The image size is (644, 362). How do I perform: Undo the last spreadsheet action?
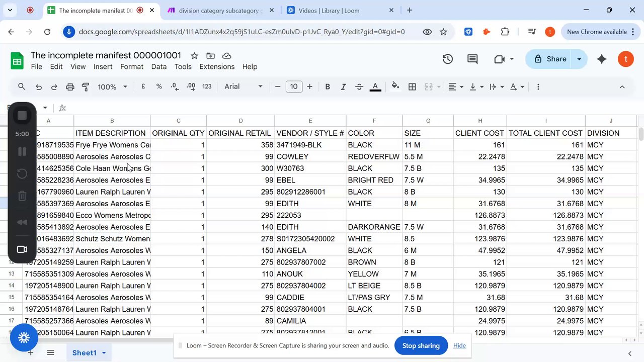pyautogui.click(x=38, y=86)
